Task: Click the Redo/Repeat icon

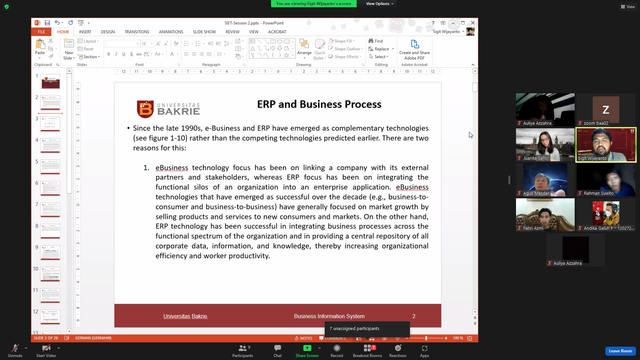Action: [71, 23]
